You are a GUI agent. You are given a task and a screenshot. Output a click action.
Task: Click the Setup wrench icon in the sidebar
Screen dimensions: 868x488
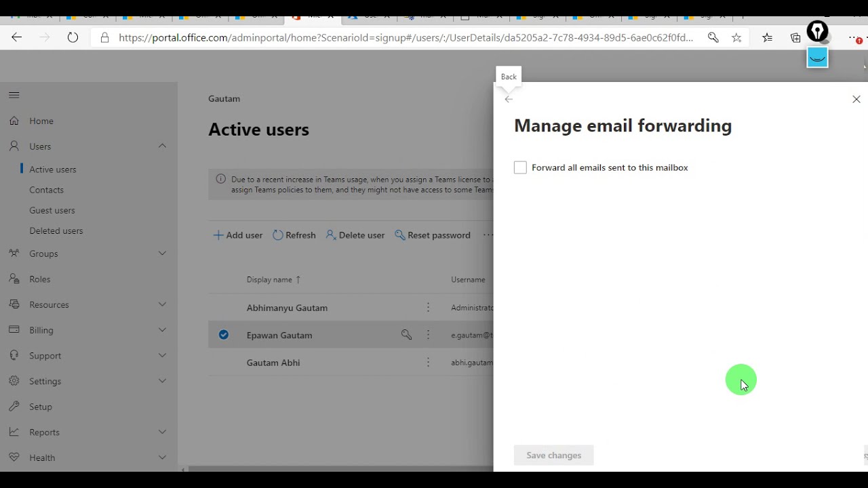[x=14, y=406]
